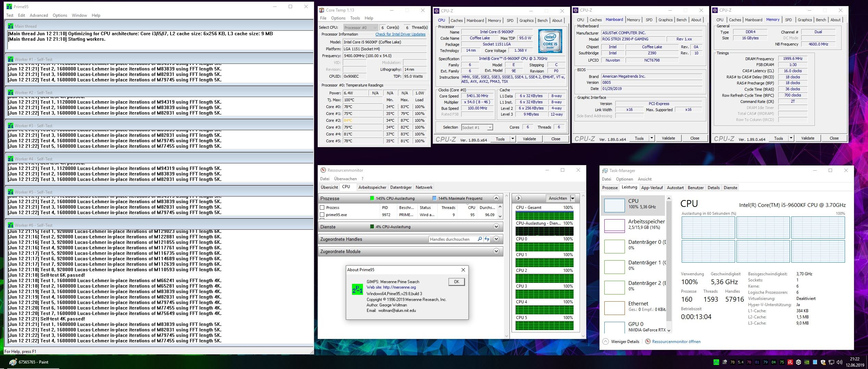Image resolution: width=868 pixels, height=369 pixels.
Task: Expand the Zugeordnete Module section
Action: 496,251
